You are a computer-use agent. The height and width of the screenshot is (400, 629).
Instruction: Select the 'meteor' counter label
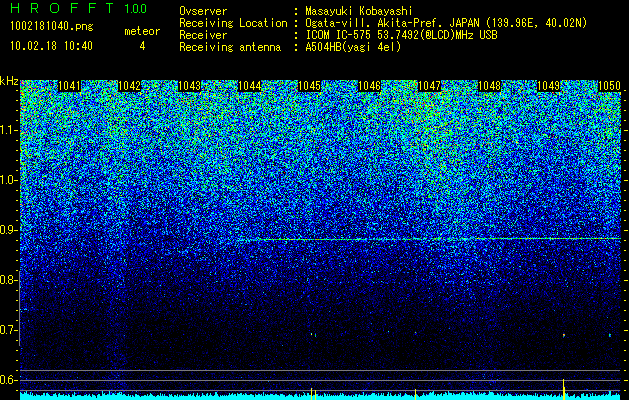tap(142, 31)
